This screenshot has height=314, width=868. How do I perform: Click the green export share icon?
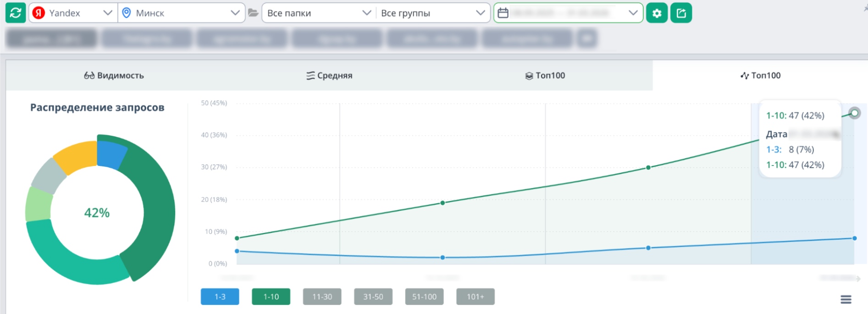click(681, 13)
